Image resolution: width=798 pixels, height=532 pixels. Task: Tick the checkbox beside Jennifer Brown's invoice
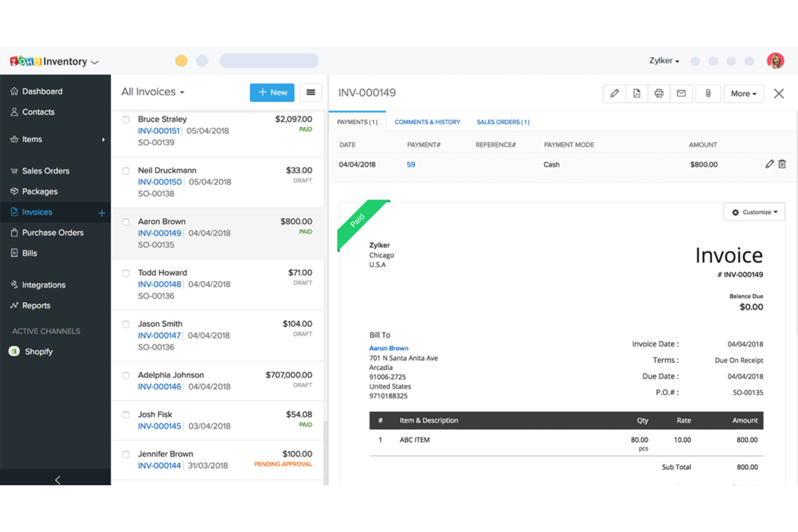click(126, 454)
